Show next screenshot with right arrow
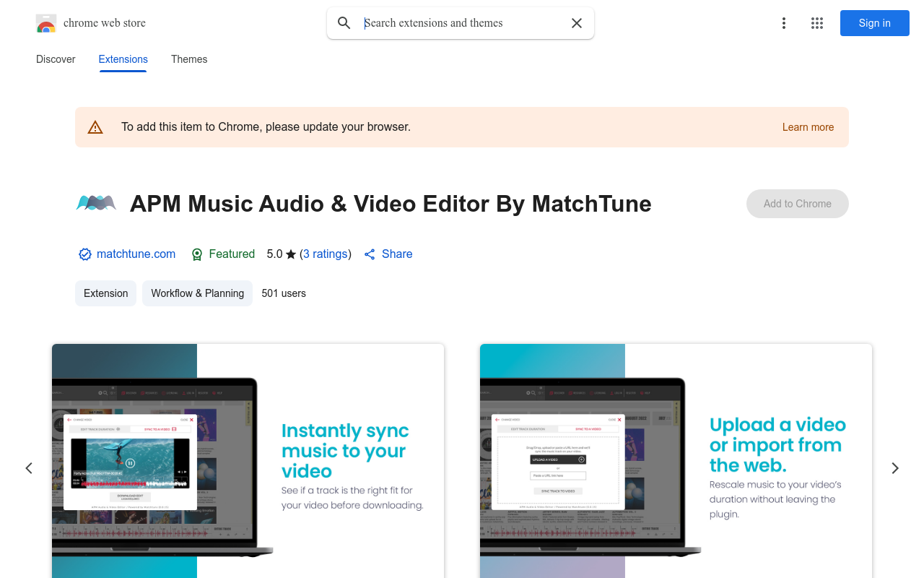 (895, 468)
